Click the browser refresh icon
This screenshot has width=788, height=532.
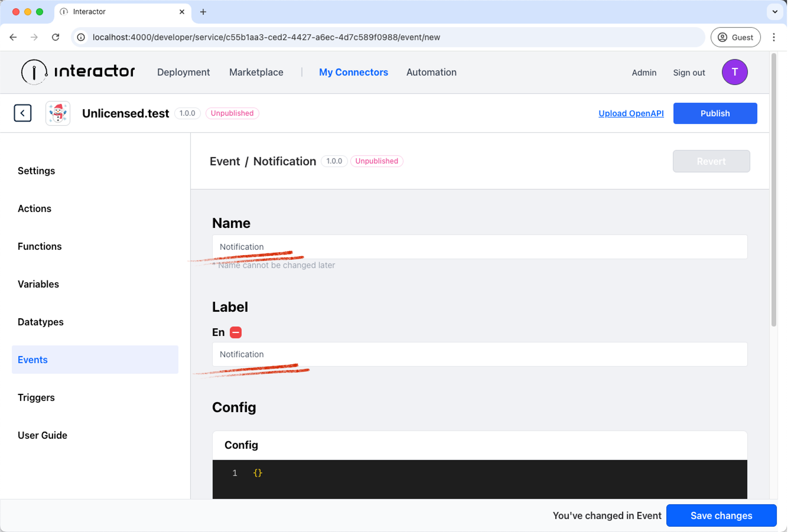[55, 37]
